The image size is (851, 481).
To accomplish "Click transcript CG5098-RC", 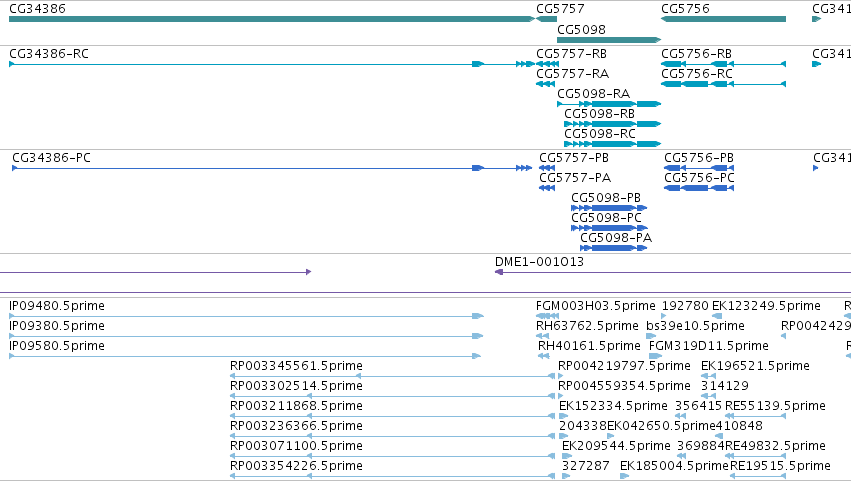I will point(600,134).
